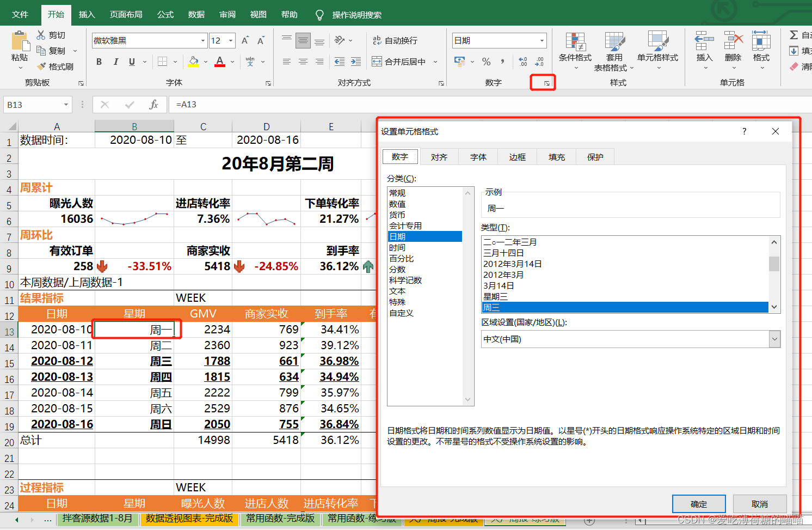Image resolution: width=812 pixels, height=530 pixels.
Task: Open the font name dropdown (微软雅黑)
Action: click(x=203, y=41)
